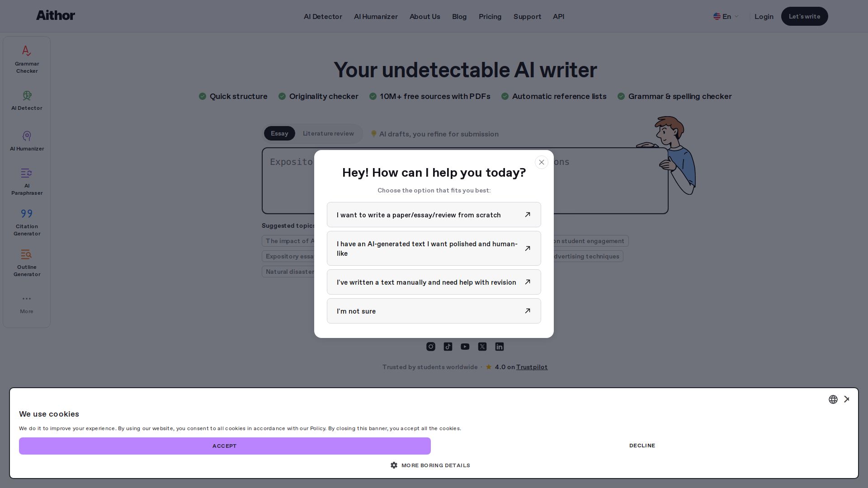Image resolution: width=868 pixels, height=488 pixels.
Task: Select the AI Humanizer sidebar icon
Action: coord(27,141)
